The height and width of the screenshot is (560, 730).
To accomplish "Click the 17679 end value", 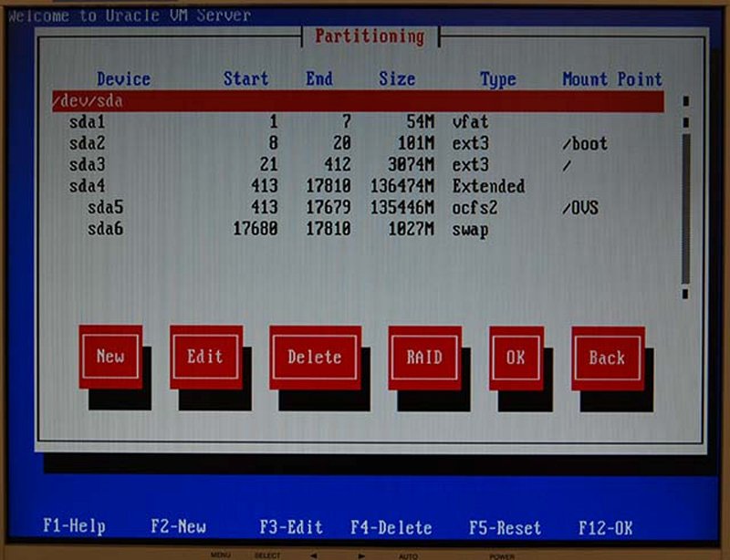I will coord(328,208).
